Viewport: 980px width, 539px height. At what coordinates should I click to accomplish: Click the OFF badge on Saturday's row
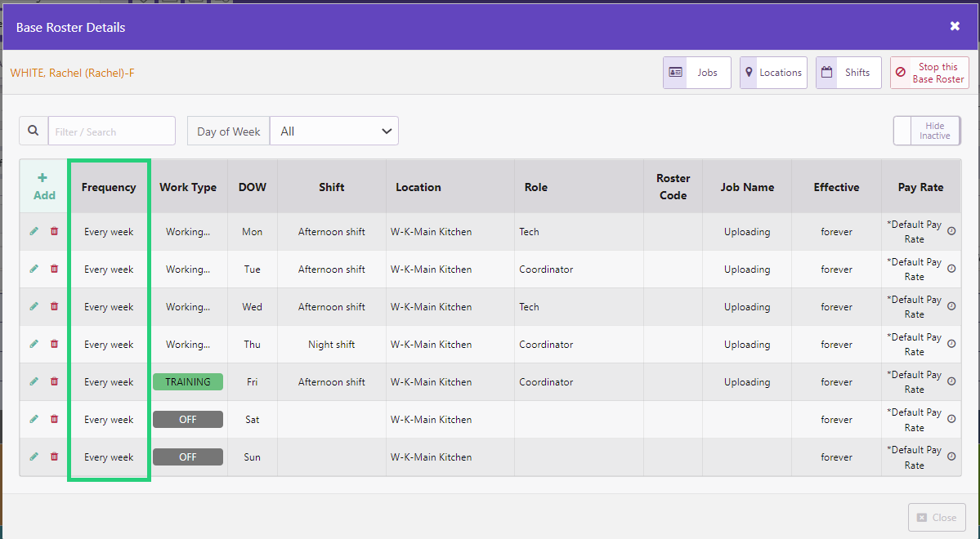[188, 419]
